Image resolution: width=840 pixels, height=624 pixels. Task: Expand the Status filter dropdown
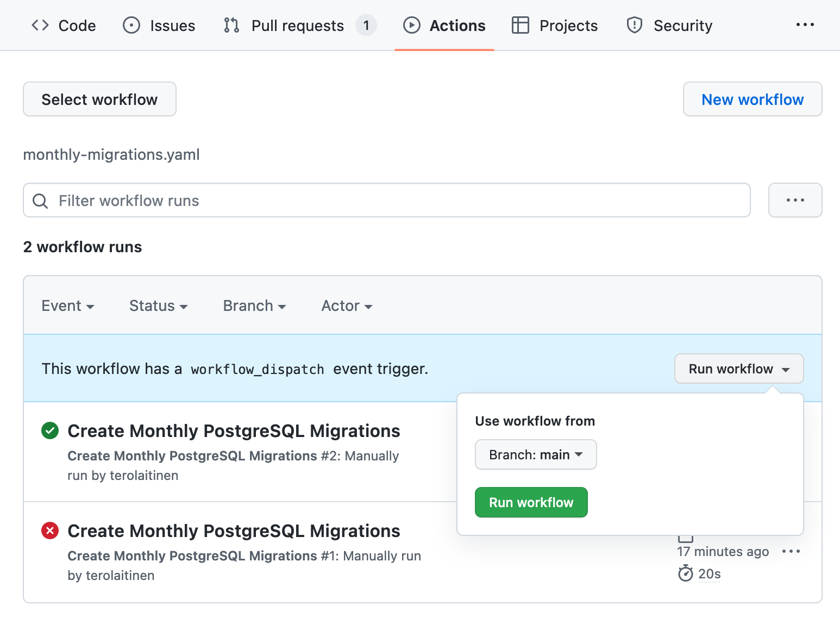coord(159,306)
